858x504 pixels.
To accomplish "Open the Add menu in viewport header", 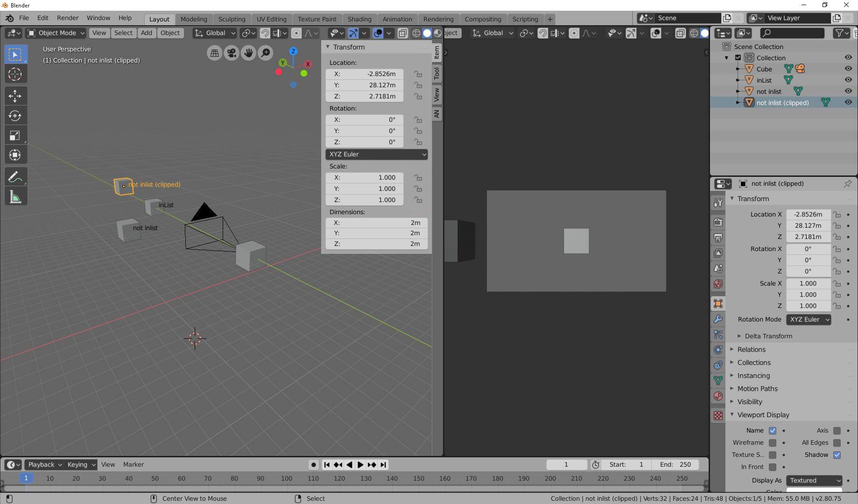I will coord(146,33).
